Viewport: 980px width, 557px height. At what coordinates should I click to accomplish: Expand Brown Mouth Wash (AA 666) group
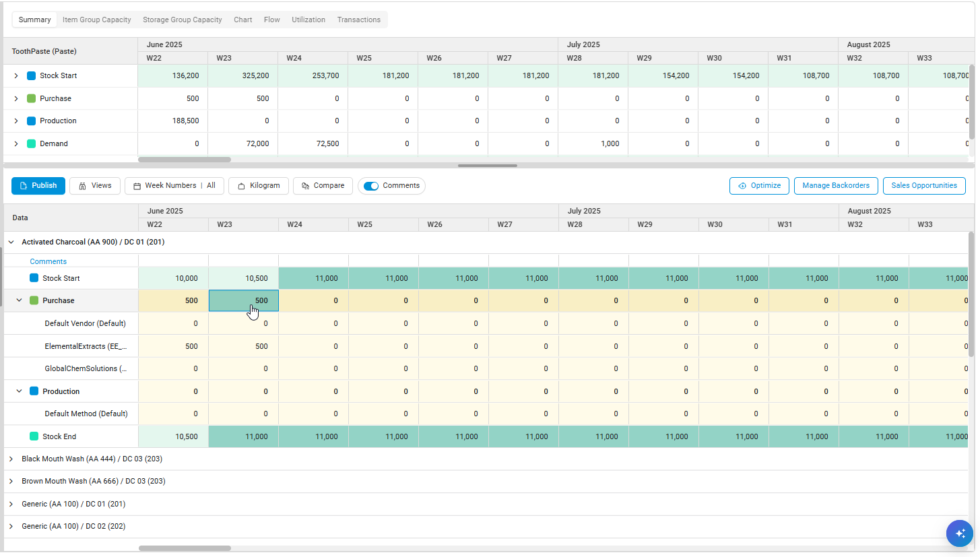[11, 482]
